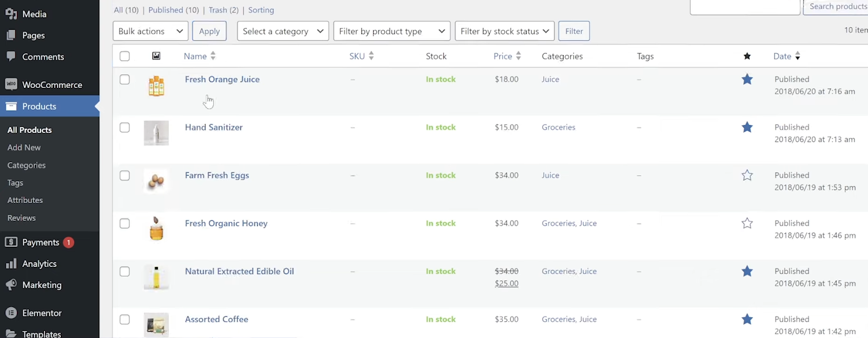Viewport: 868px width, 338px height.
Task: Open the Assorted Coffee product link
Action: [216, 319]
